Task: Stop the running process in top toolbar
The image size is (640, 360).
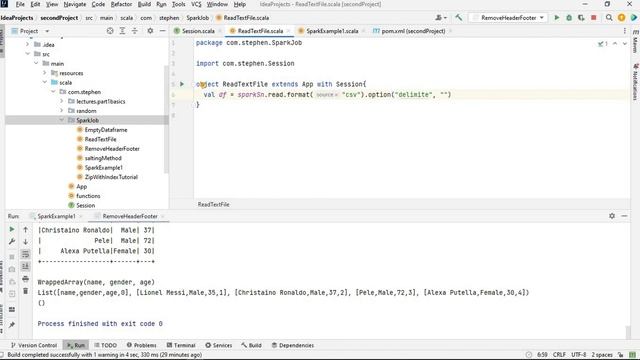Action: coord(594,18)
